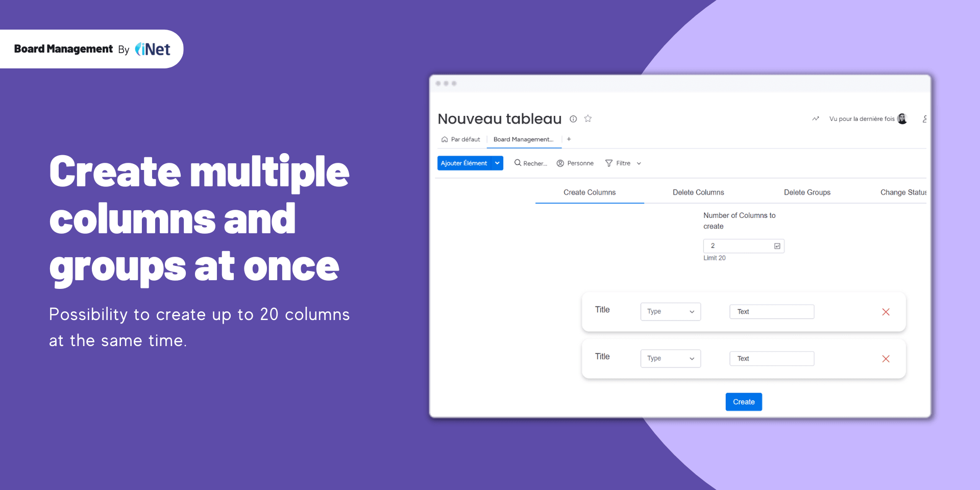The width and height of the screenshot is (980, 490).
Task: Click the Filtre funnel icon
Action: (609, 163)
